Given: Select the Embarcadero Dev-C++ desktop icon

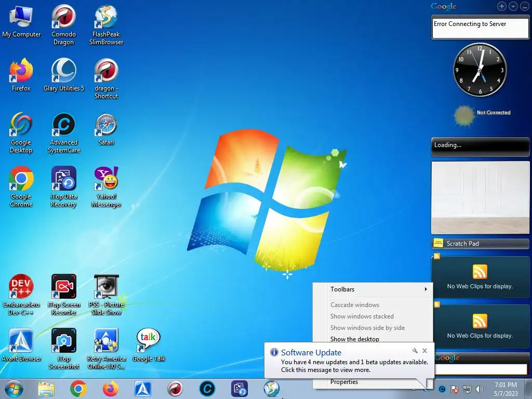Looking at the screenshot, I should [21, 295].
